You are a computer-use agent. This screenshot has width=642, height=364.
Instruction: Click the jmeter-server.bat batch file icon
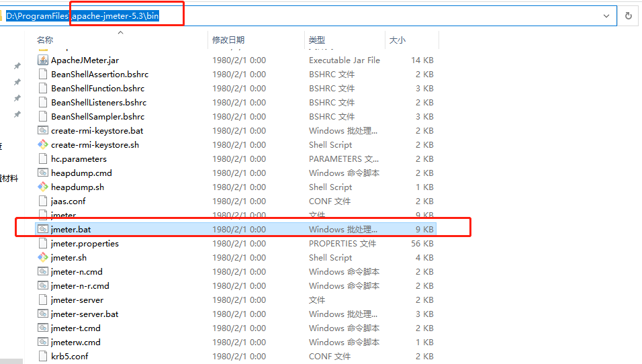tap(43, 314)
